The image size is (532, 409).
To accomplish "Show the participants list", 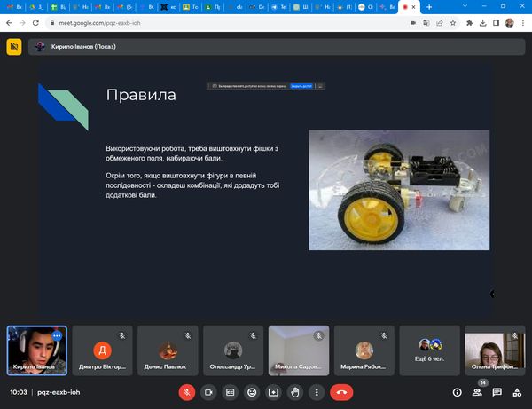I will [477, 391].
